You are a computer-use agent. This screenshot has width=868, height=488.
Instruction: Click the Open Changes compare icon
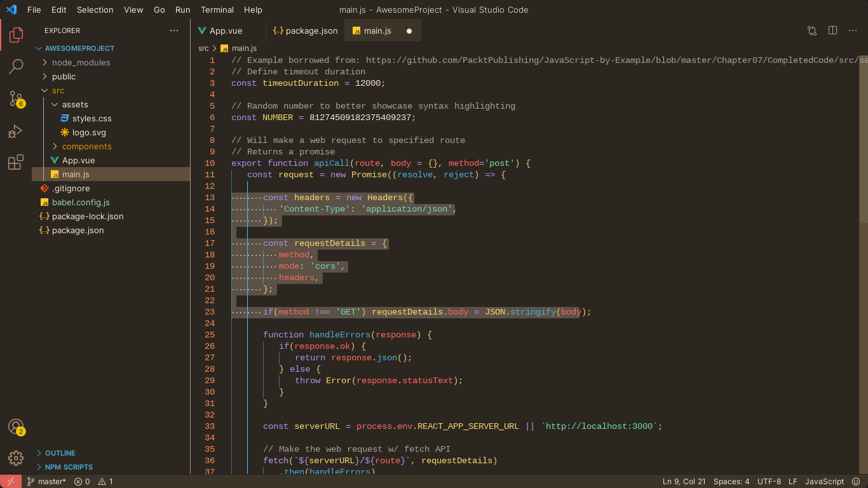812,30
